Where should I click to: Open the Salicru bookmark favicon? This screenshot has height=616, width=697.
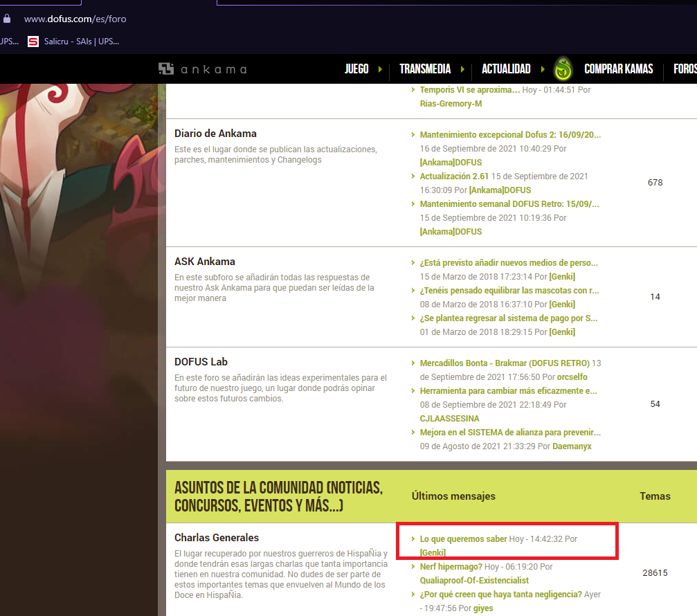pyautogui.click(x=33, y=42)
